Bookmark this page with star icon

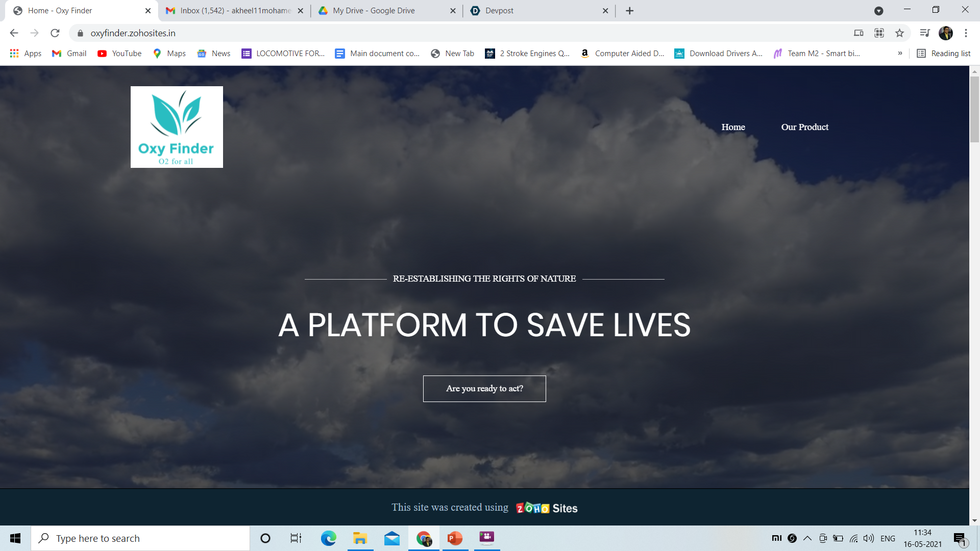coord(899,33)
